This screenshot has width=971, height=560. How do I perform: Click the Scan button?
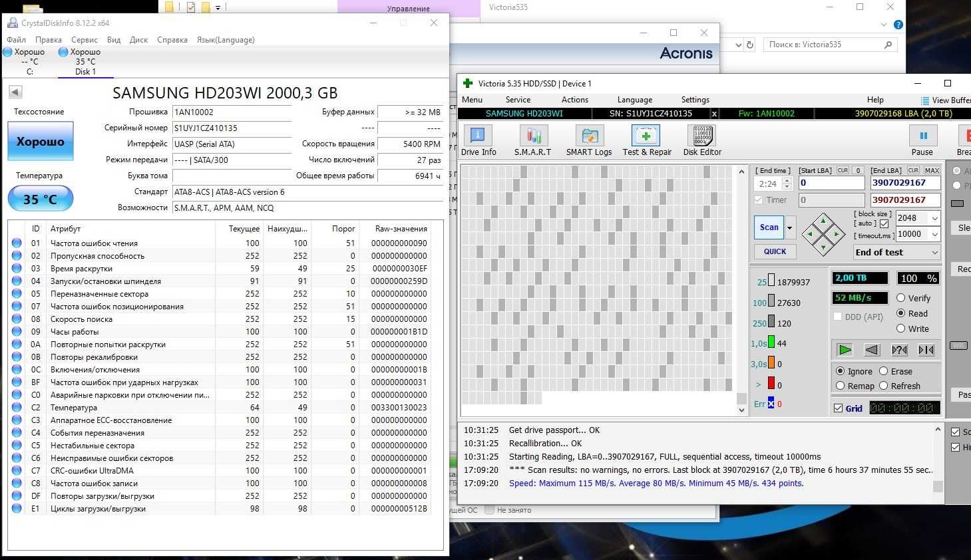[x=769, y=227]
